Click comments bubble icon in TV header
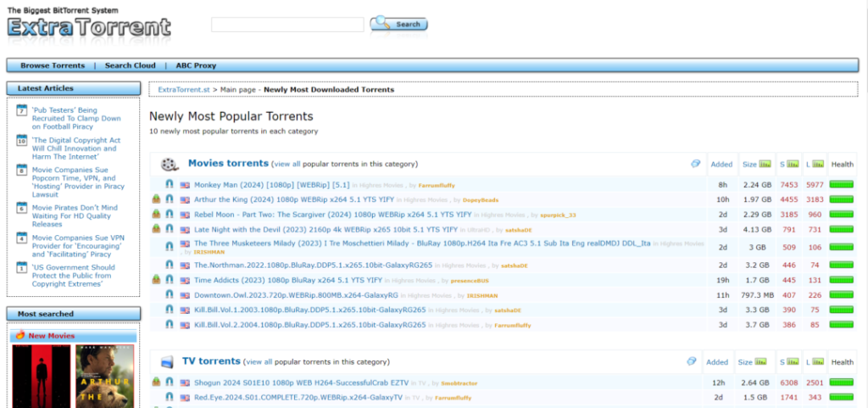 tap(692, 361)
